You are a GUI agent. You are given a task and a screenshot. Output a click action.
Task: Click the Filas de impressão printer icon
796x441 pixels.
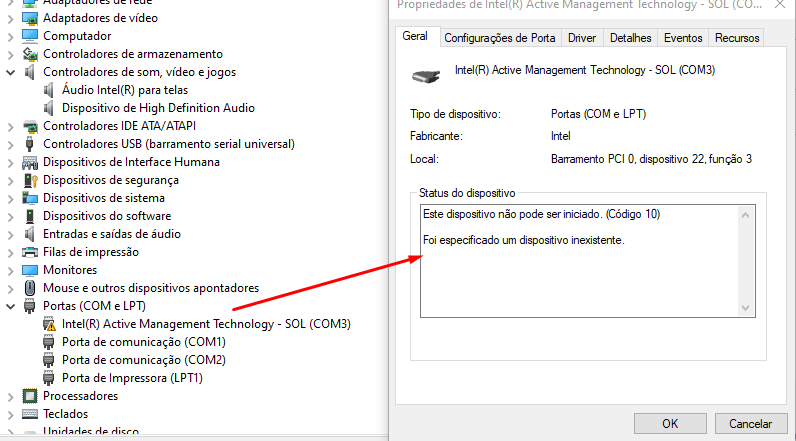click(30, 252)
